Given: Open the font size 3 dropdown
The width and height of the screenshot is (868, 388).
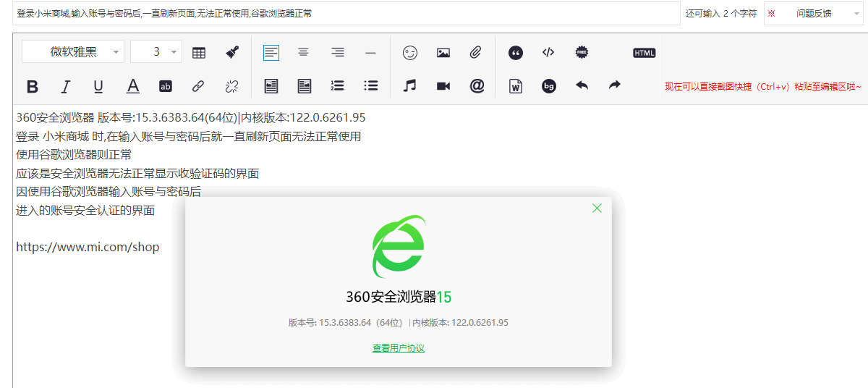Looking at the screenshot, I should tap(156, 52).
